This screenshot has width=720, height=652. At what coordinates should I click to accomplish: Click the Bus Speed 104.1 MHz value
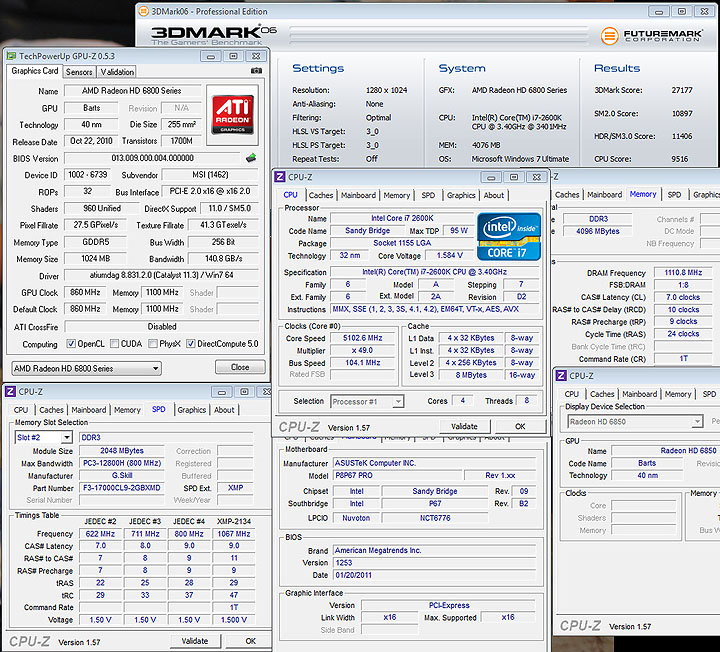click(x=363, y=363)
